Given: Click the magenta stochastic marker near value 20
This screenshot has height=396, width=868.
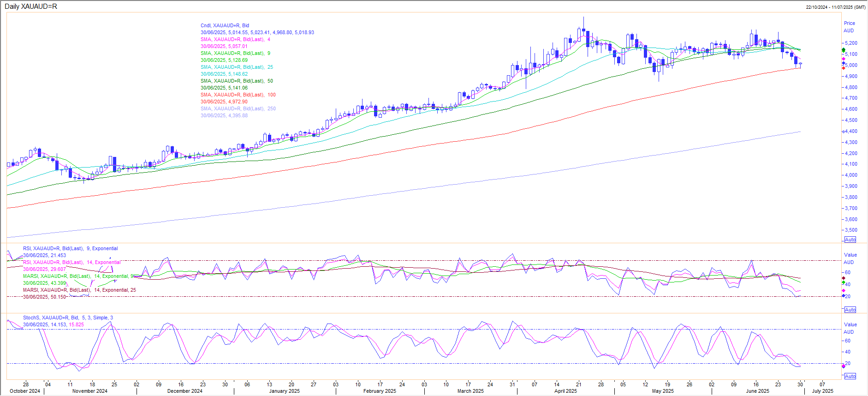Looking at the screenshot, I should [x=844, y=366].
